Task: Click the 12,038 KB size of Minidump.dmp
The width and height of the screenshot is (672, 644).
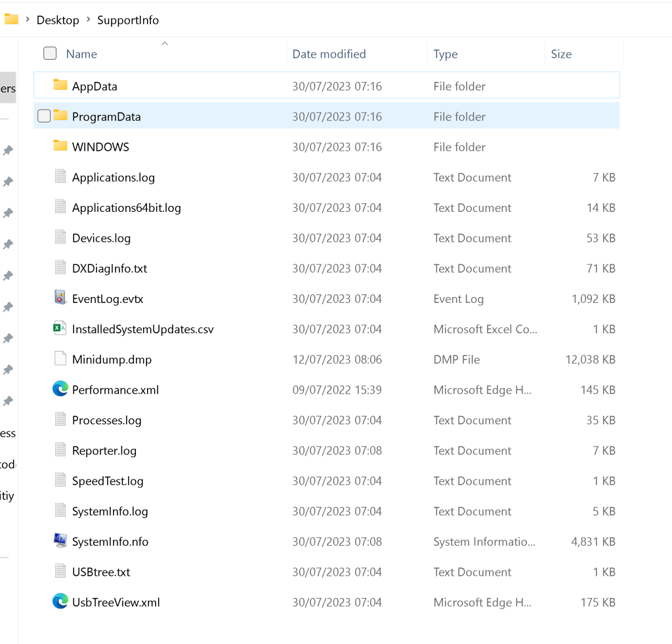Action: pos(590,359)
